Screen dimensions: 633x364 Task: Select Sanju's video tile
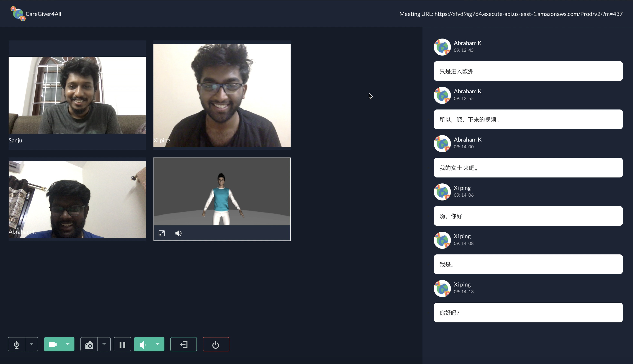[x=77, y=95]
